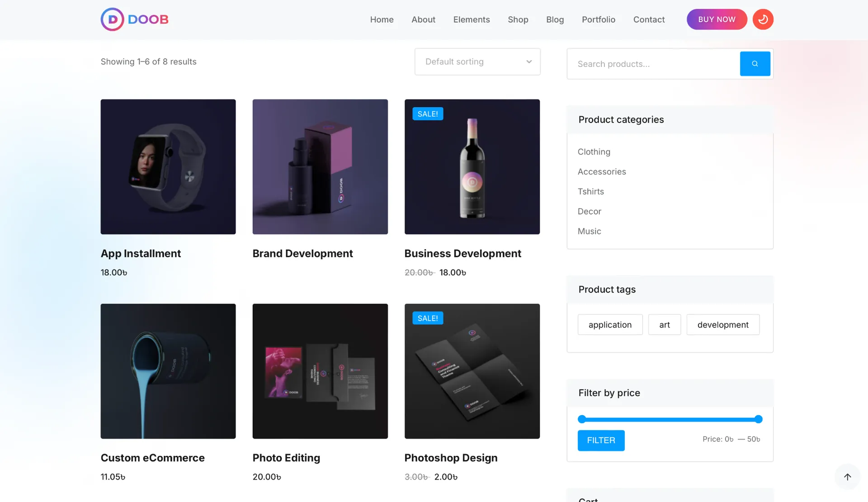The height and width of the screenshot is (502, 868).
Task: Focus the Search products input field
Action: (653, 64)
